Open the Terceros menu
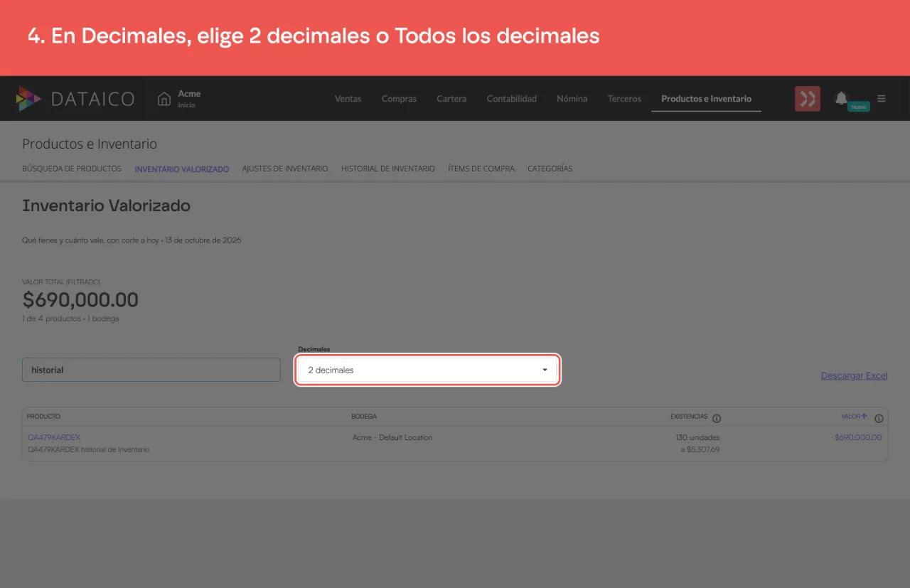 624,99
